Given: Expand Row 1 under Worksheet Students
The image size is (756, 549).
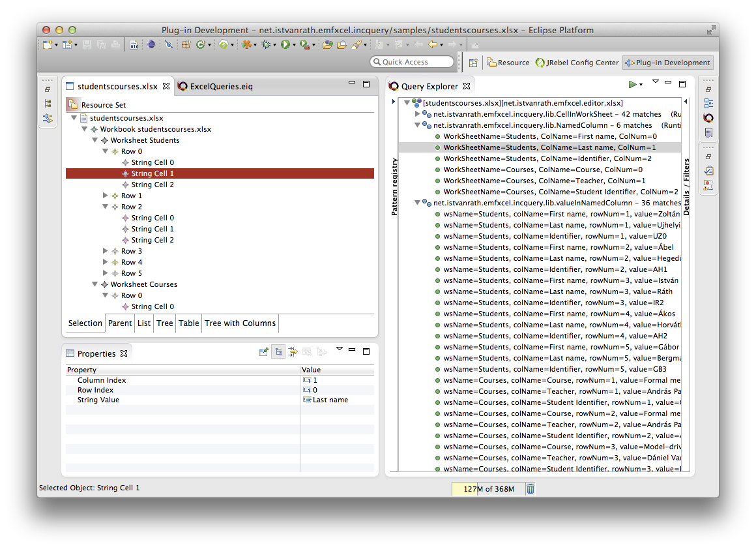Looking at the screenshot, I should [x=106, y=196].
